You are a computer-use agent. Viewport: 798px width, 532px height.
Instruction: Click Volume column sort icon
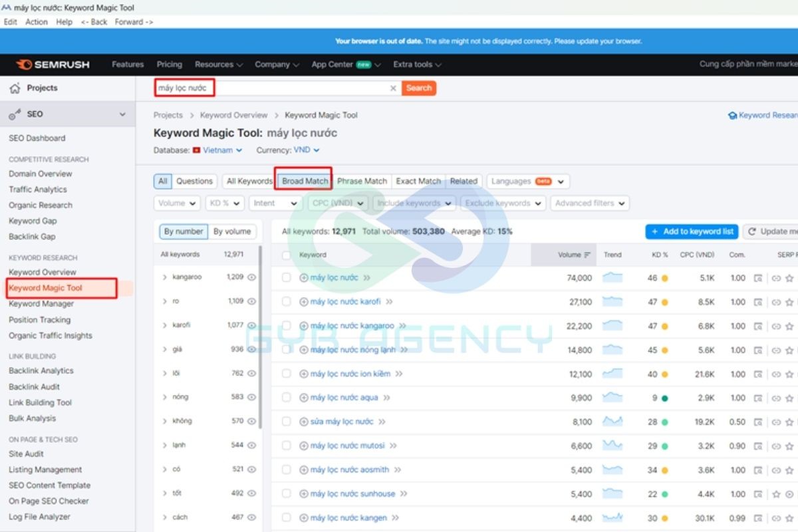pyautogui.click(x=587, y=255)
